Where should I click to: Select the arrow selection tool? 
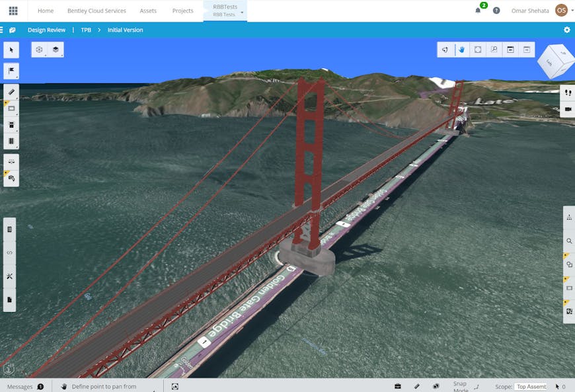(x=11, y=50)
